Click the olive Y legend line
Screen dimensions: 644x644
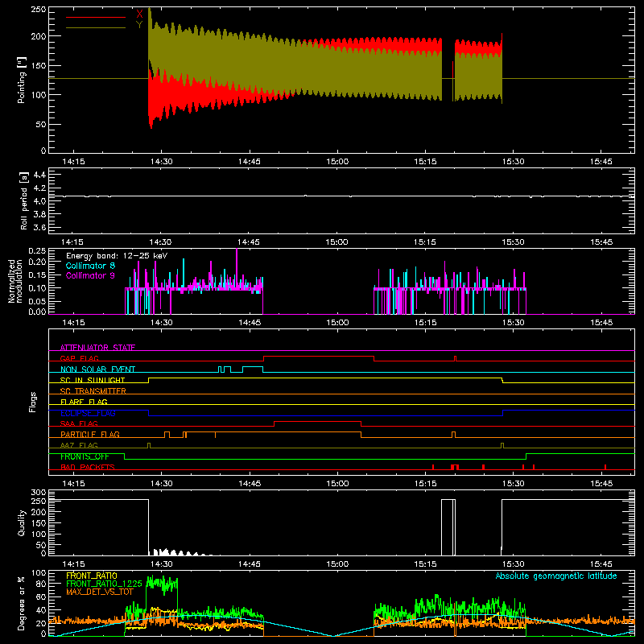[96, 28]
